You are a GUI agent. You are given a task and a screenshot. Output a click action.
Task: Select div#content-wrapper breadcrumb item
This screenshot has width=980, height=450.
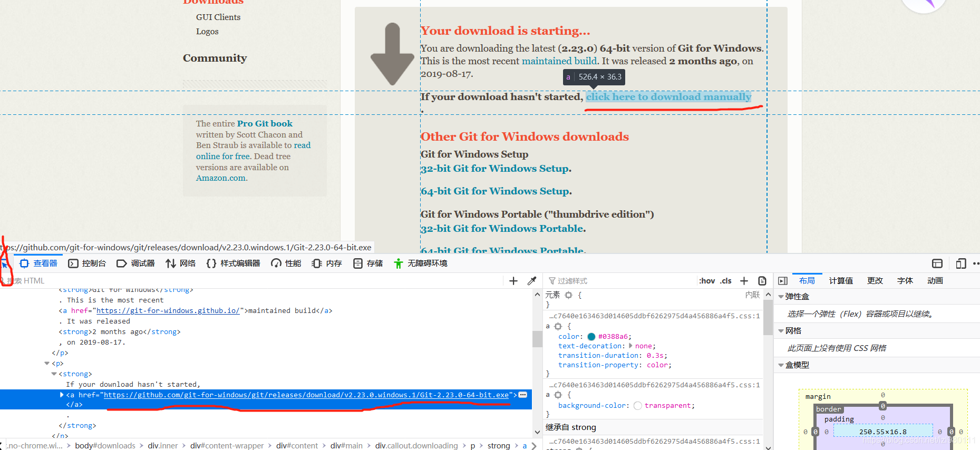[227, 446]
